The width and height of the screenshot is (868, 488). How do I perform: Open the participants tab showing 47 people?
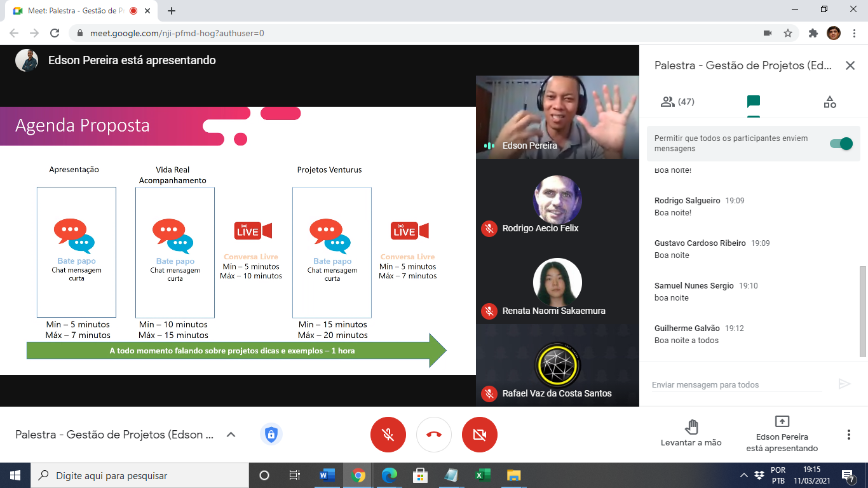click(x=677, y=102)
